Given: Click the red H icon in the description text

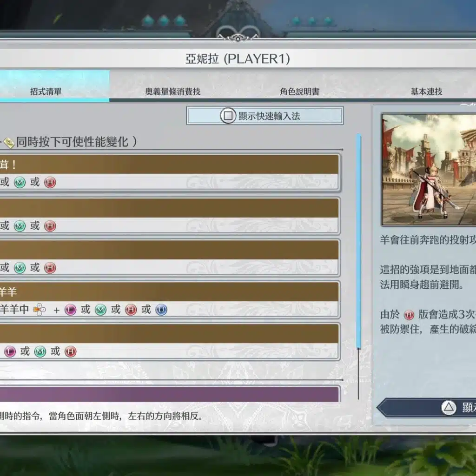Looking at the screenshot, I should 409,315.
